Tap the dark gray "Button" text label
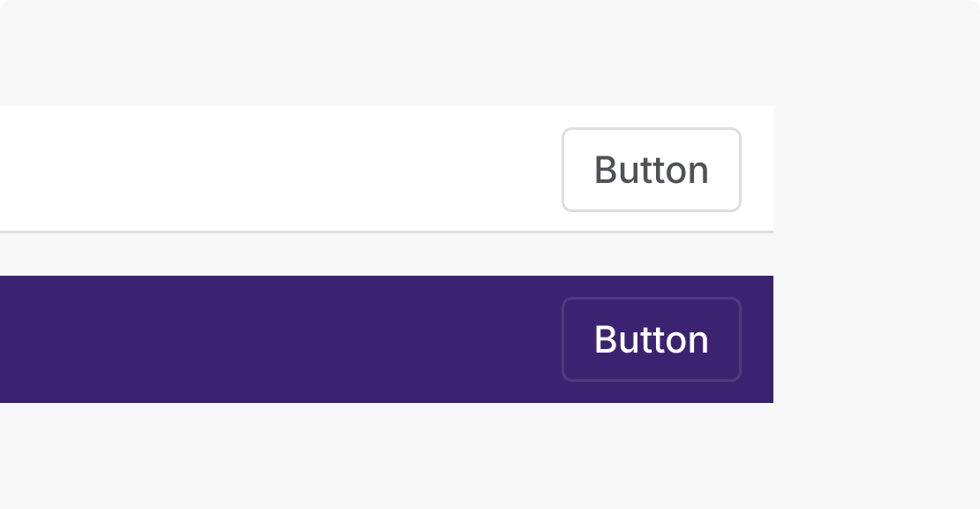Screen dimensions: 980x509 click(x=652, y=170)
